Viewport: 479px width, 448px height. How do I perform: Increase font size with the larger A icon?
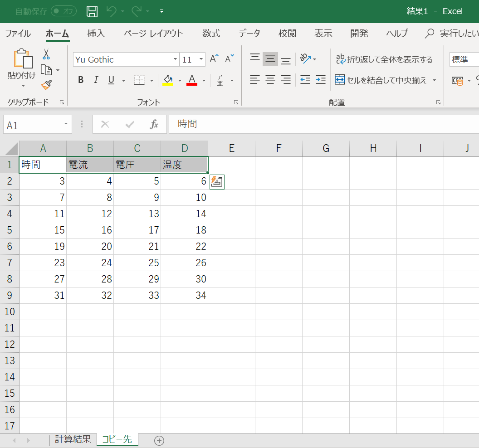click(x=214, y=58)
